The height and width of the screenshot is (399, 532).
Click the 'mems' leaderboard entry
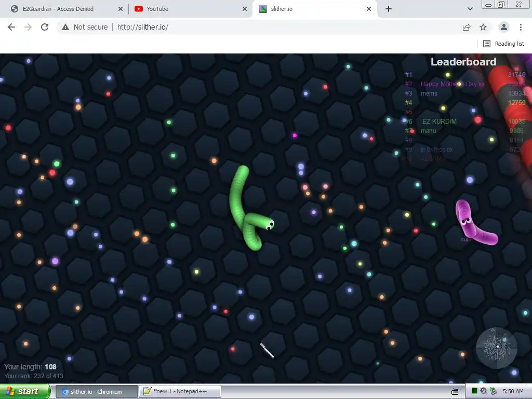(x=429, y=94)
